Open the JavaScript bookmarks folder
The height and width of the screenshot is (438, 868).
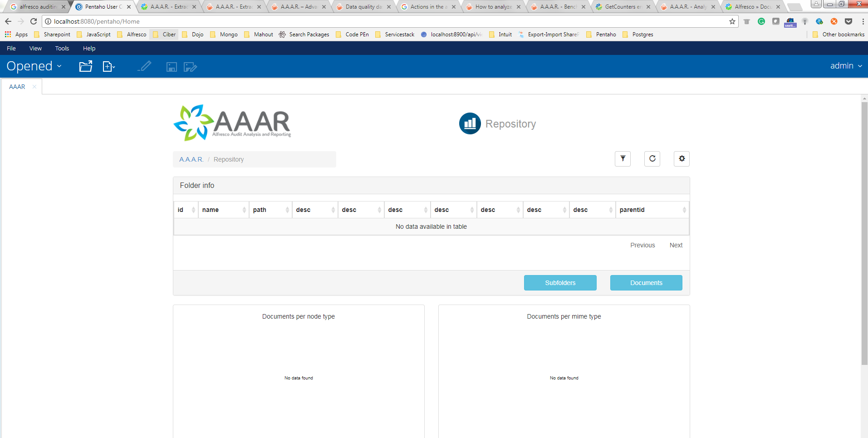tap(93, 34)
